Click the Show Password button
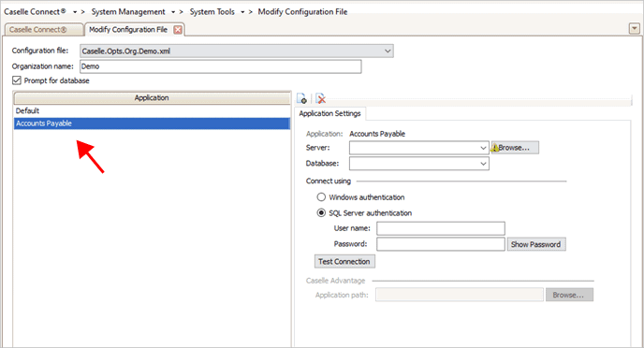The image size is (644, 348). tap(536, 244)
